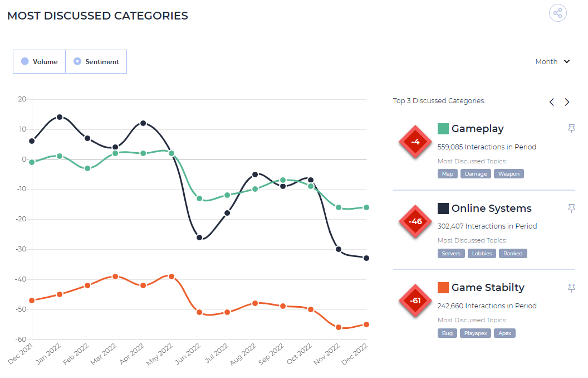588x378 pixels.
Task: Pin the Online Systems category
Action: pyautogui.click(x=571, y=209)
